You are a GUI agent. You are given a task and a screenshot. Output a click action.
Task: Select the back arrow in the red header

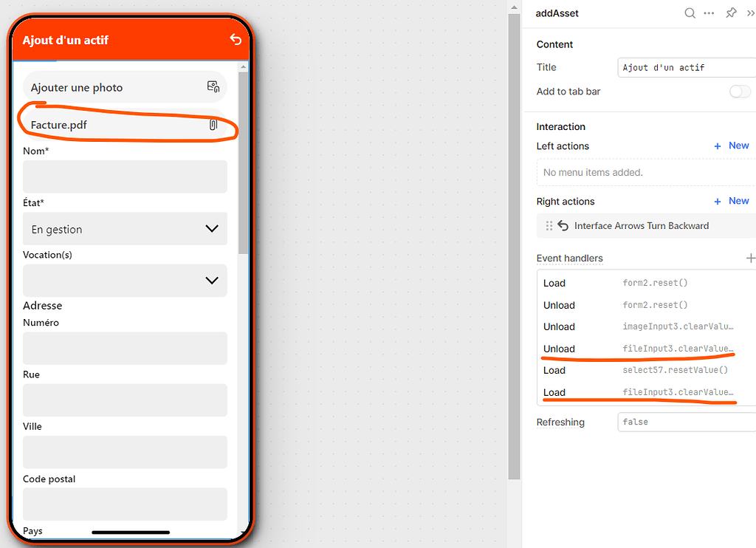point(235,39)
